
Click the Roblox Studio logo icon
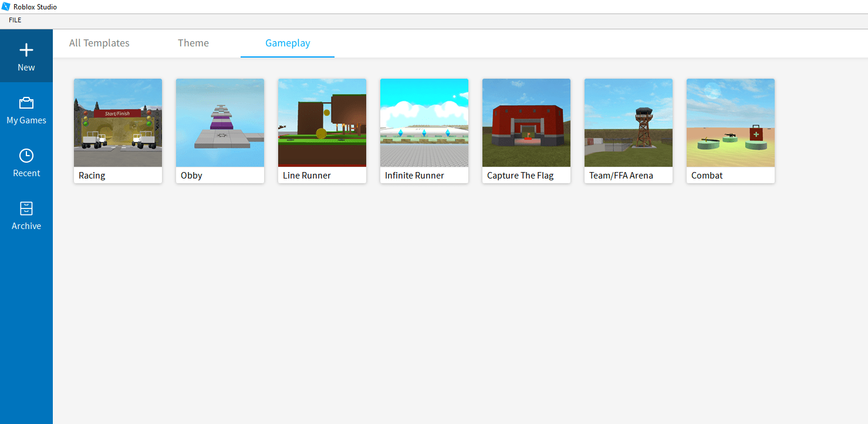[6, 6]
